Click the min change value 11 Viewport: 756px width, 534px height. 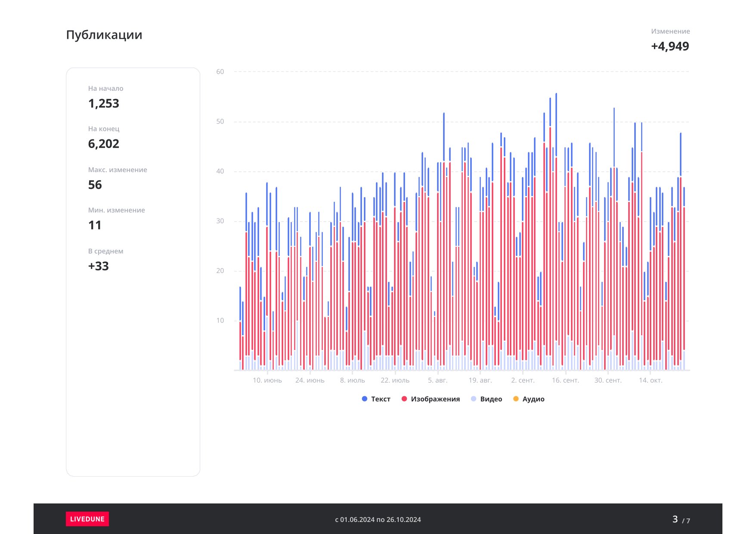(95, 225)
